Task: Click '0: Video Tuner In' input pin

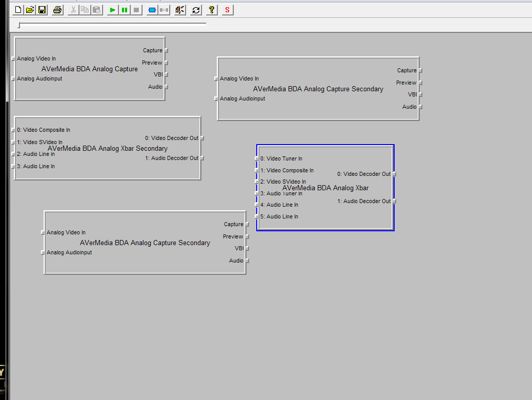Action: click(x=256, y=158)
